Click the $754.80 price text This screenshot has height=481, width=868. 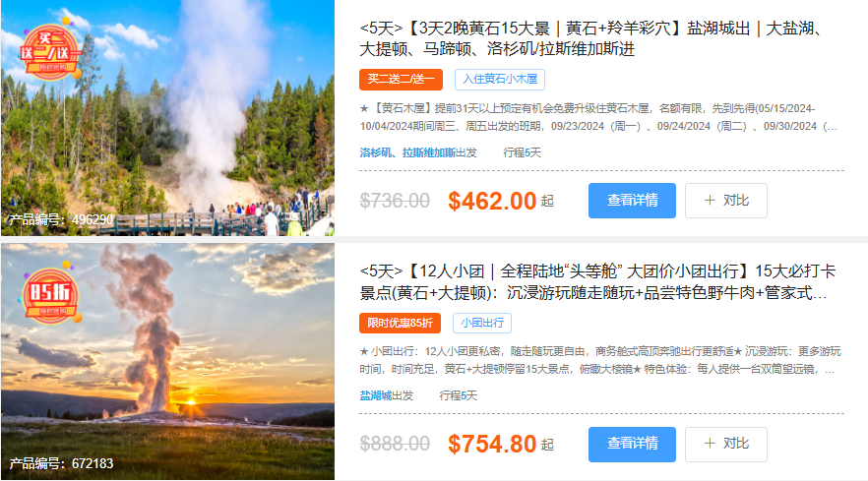492,444
